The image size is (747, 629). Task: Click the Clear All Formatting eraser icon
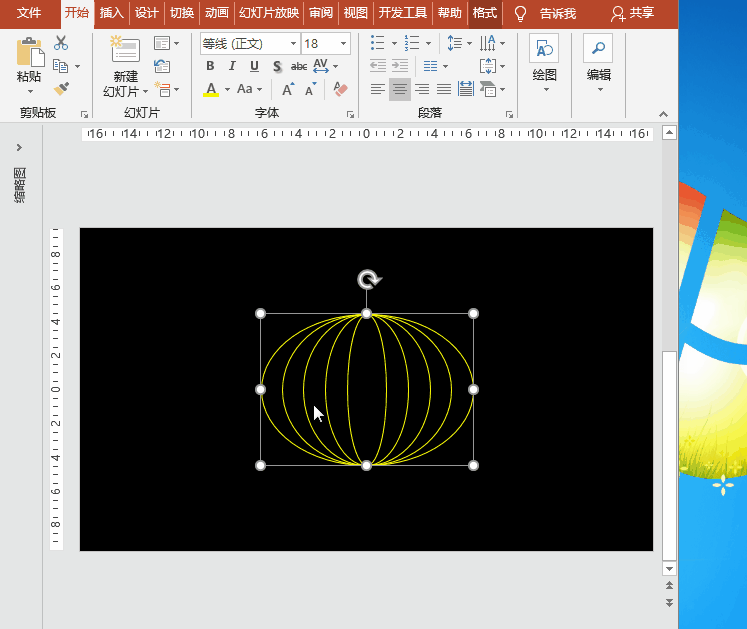(340, 89)
